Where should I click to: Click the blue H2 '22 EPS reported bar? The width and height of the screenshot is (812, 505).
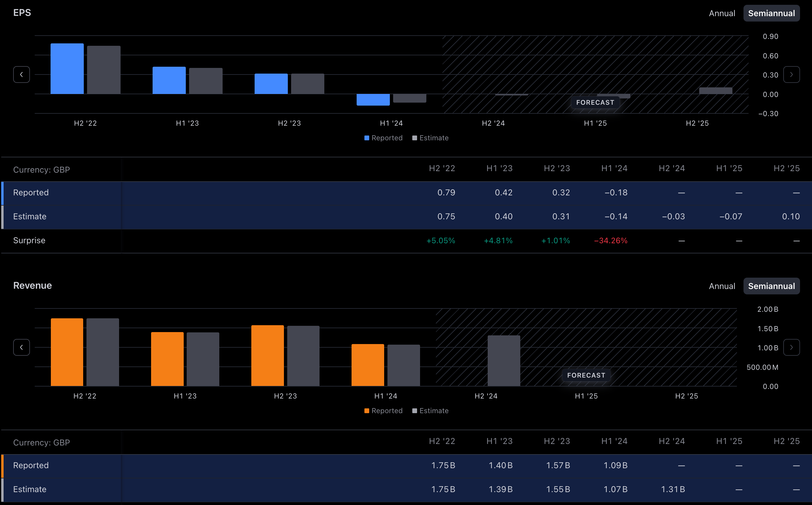point(67,69)
